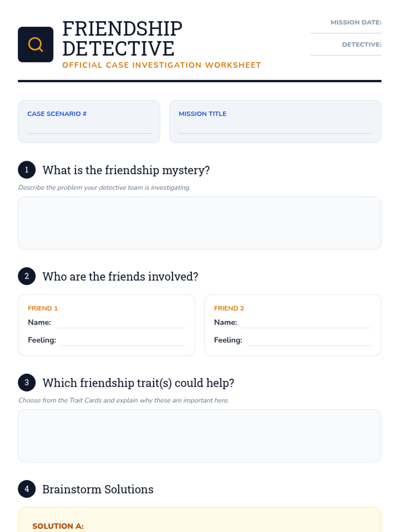Click the number 3 step badge

click(27, 383)
